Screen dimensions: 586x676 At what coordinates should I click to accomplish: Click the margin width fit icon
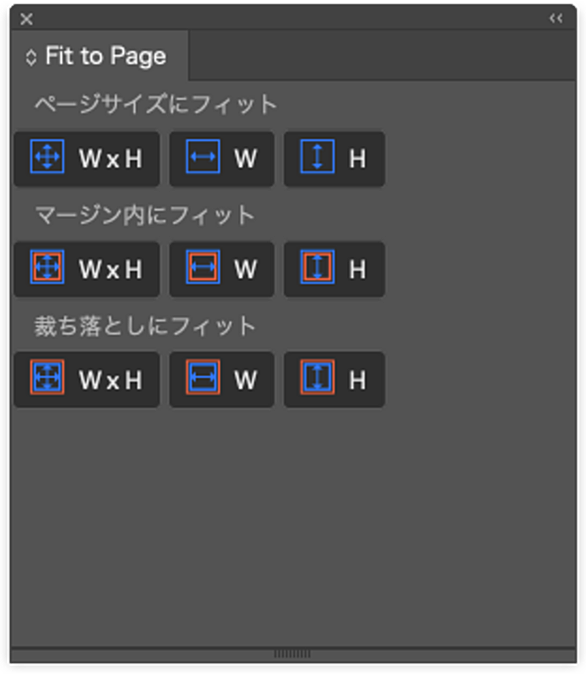pos(203,267)
